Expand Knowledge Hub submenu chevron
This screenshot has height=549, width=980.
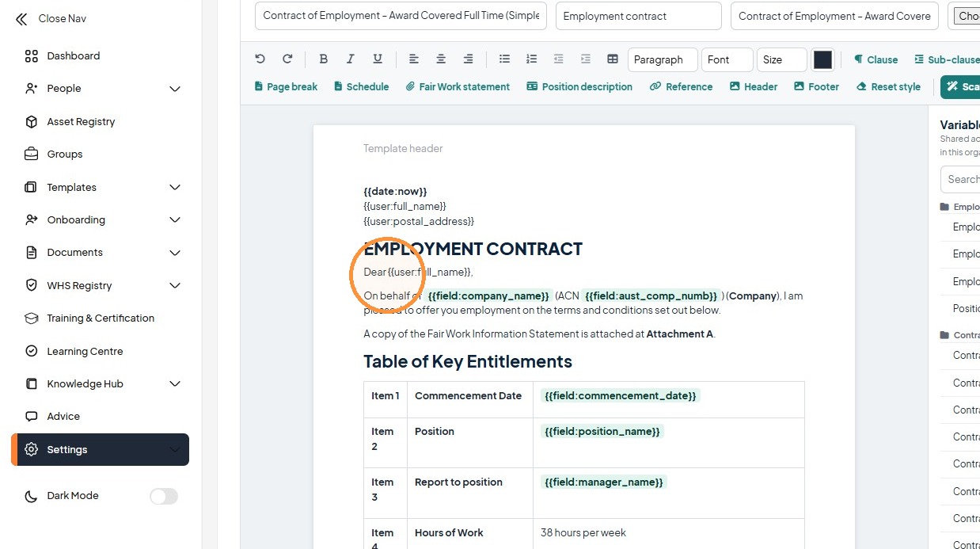point(175,384)
